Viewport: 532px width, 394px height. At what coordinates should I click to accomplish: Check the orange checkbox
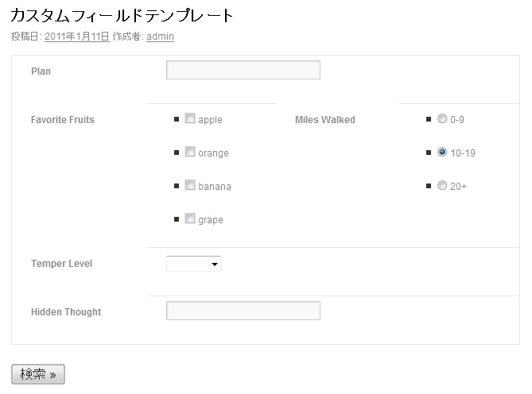coord(190,153)
